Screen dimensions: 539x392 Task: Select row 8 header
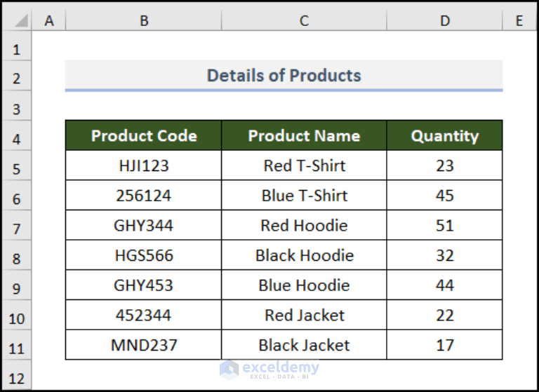[x=17, y=255]
